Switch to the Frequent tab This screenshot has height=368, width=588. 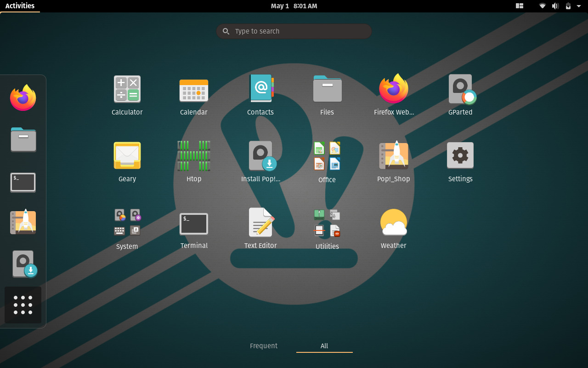[x=264, y=346]
